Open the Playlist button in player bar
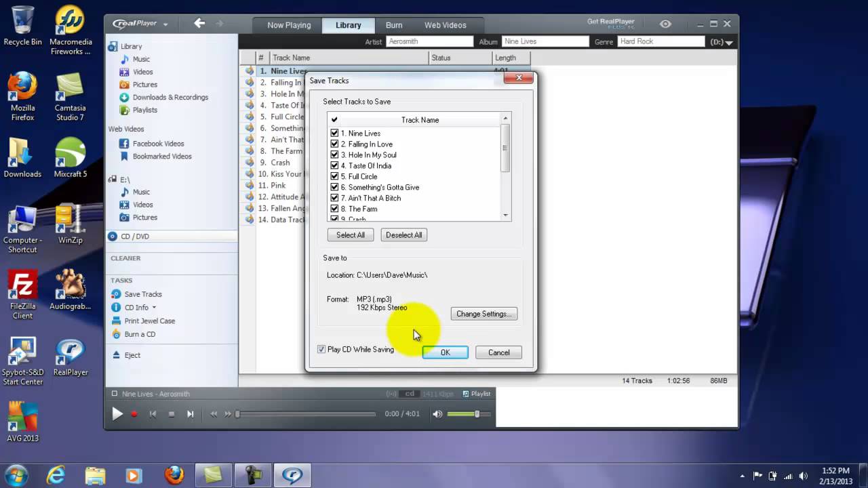 pos(476,394)
